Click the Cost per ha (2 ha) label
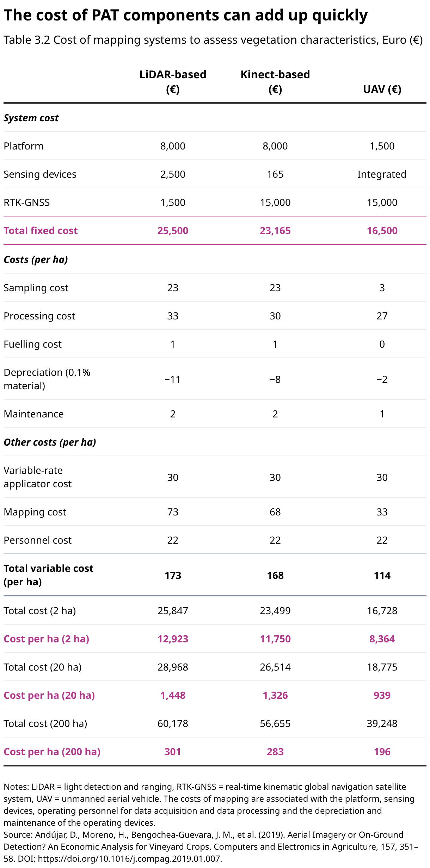This screenshot has height=868, width=430. click(46, 639)
